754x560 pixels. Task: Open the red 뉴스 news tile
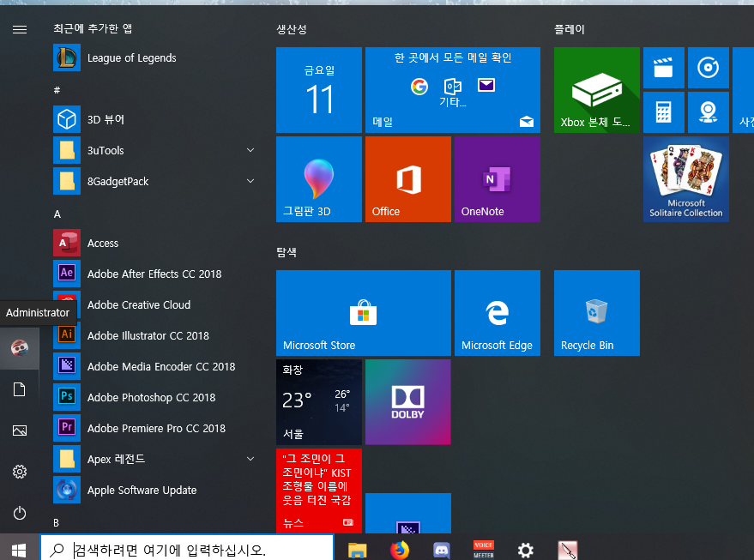(x=319, y=491)
